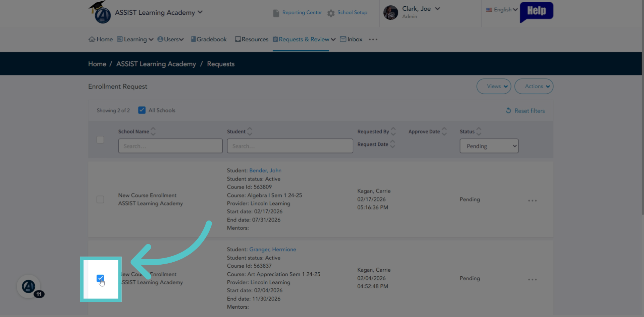Click the ASSIST graduation cap logo

point(100,12)
